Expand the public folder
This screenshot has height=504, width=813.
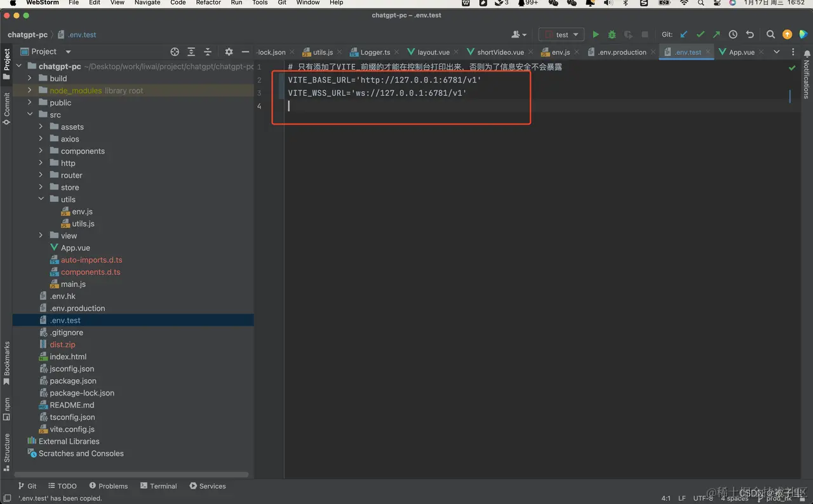coord(30,102)
